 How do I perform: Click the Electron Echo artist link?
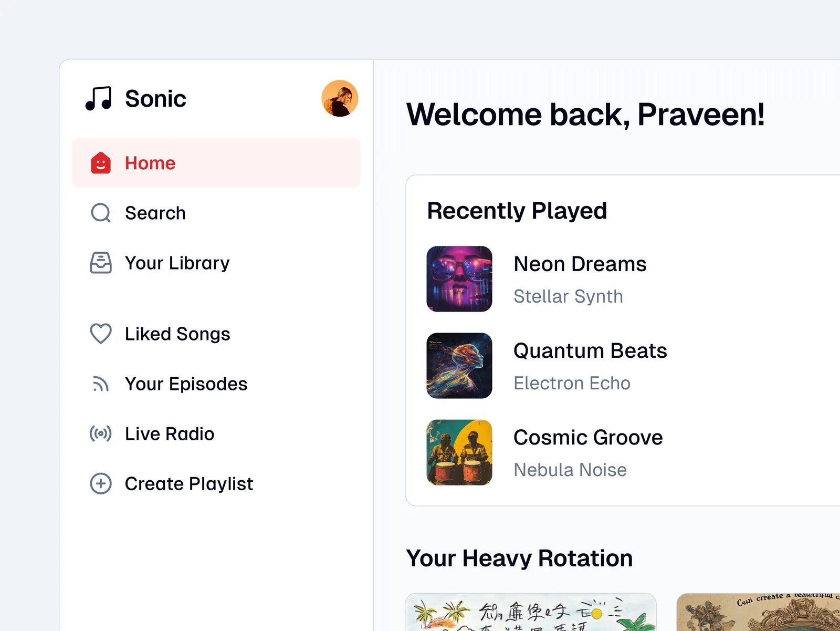click(572, 383)
